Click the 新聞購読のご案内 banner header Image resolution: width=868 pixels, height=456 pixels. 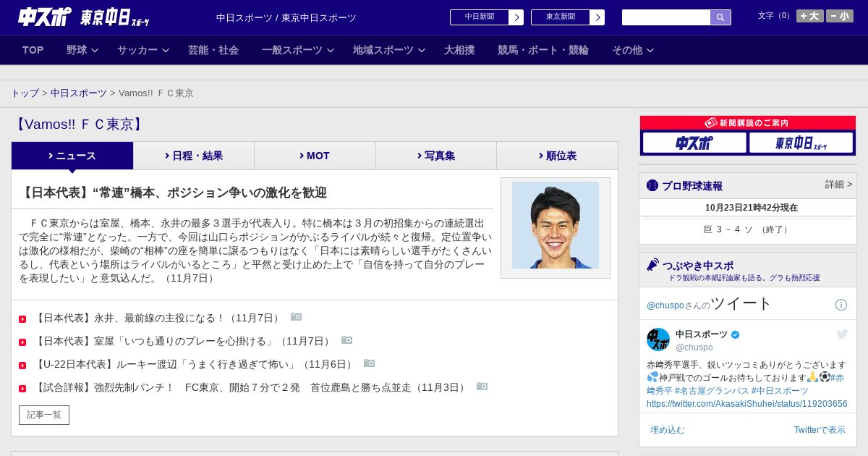pos(748,123)
